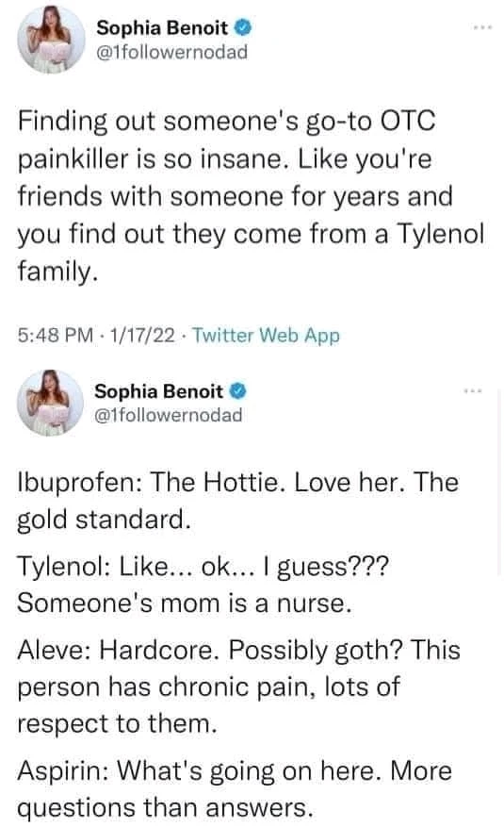This screenshot has width=504, height=827.
Task: Open Sophia Benoit's avatar on the first tweet
Action: [x=51, y=40]
